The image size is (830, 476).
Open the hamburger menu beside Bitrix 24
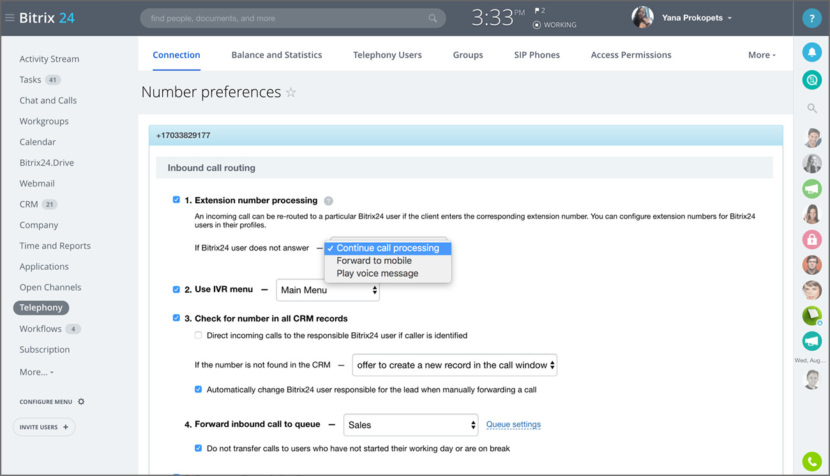tap(10, 17)
